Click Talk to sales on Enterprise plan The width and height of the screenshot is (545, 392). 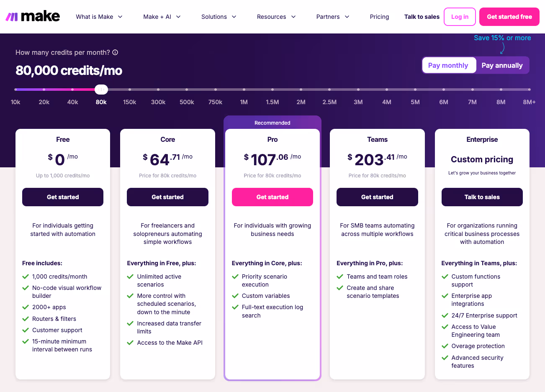point(482,197)
